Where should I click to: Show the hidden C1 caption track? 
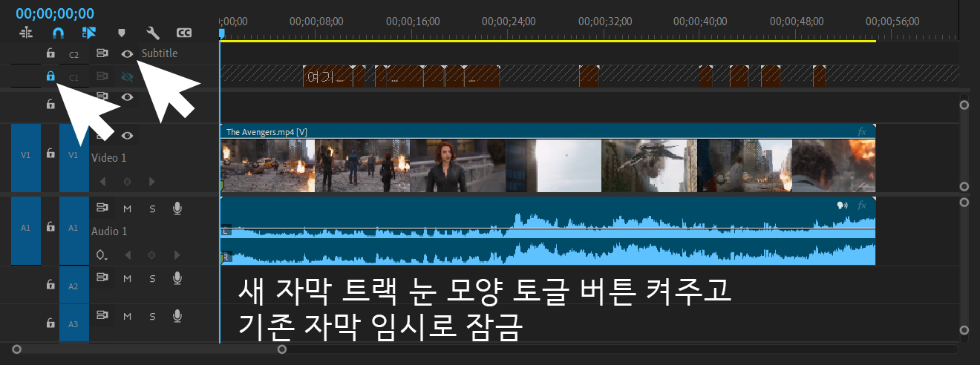coord(127,76)
